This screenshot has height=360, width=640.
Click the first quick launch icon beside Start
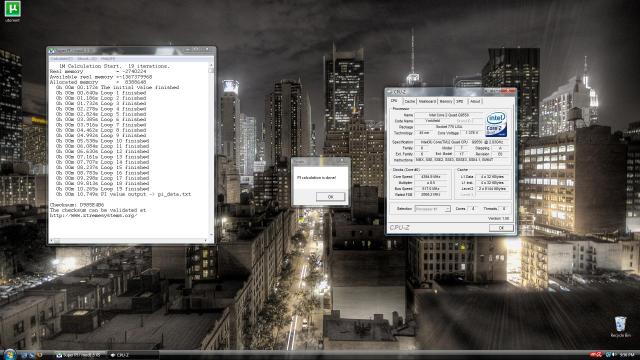24,355
